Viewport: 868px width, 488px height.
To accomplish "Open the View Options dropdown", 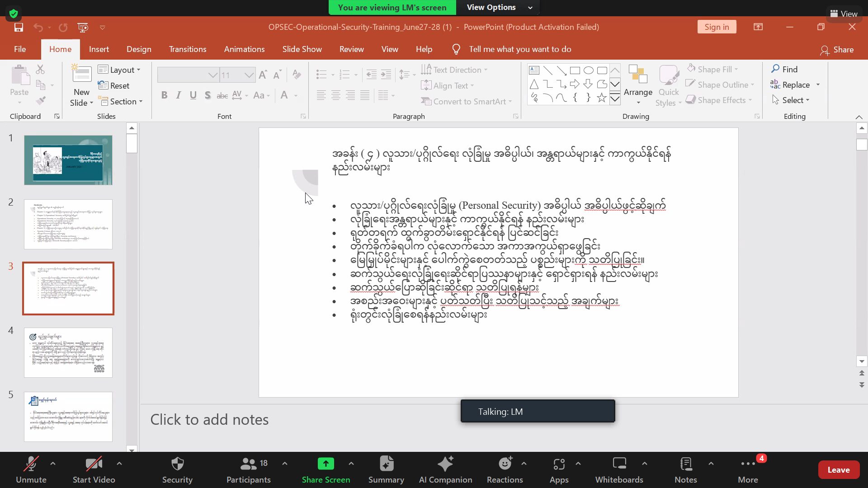I will 498,7.
